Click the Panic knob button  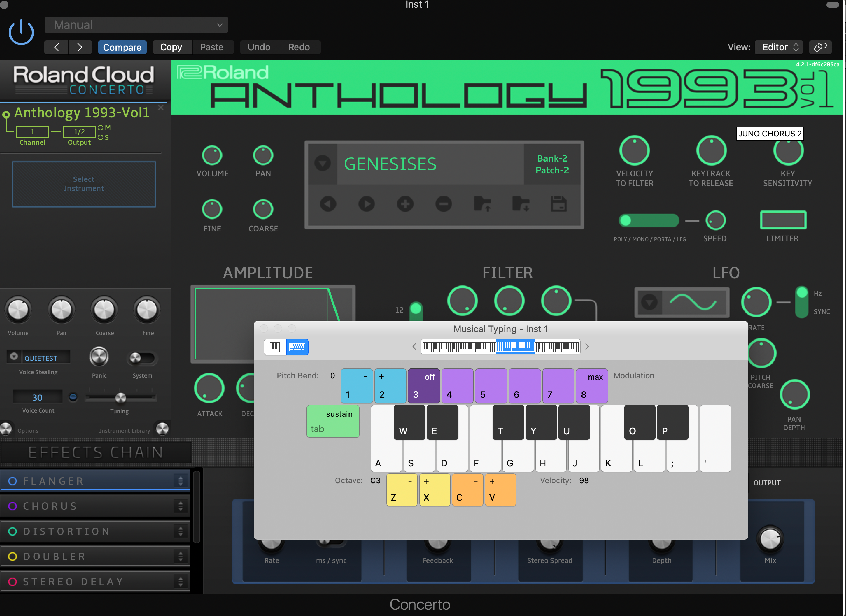[99, 357]
